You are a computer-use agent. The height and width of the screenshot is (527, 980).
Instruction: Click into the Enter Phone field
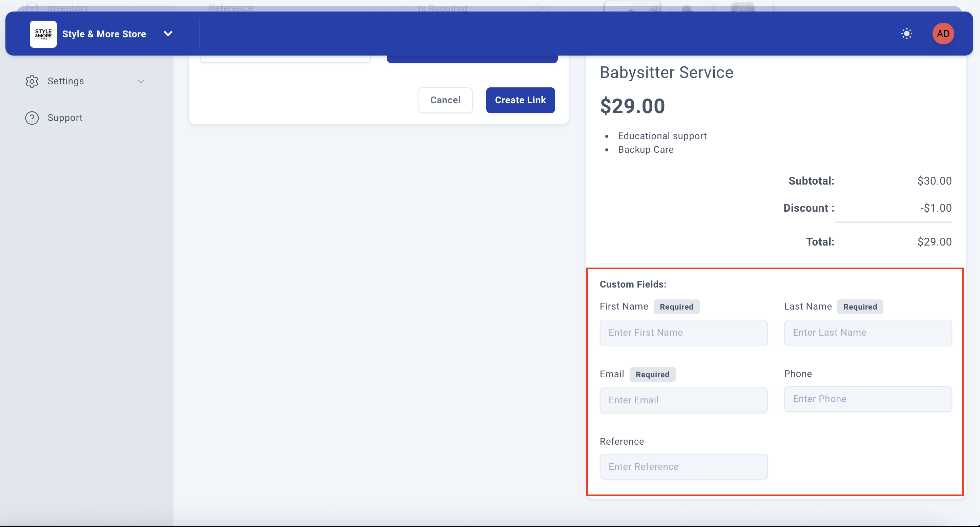868,399
